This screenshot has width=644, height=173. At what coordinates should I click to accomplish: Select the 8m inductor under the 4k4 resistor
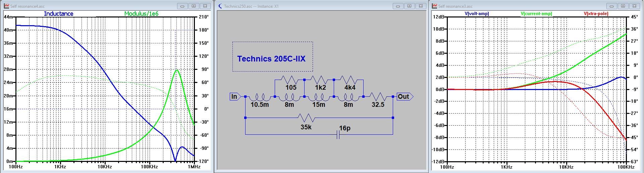pyautogui.click(x=348, y=97)
